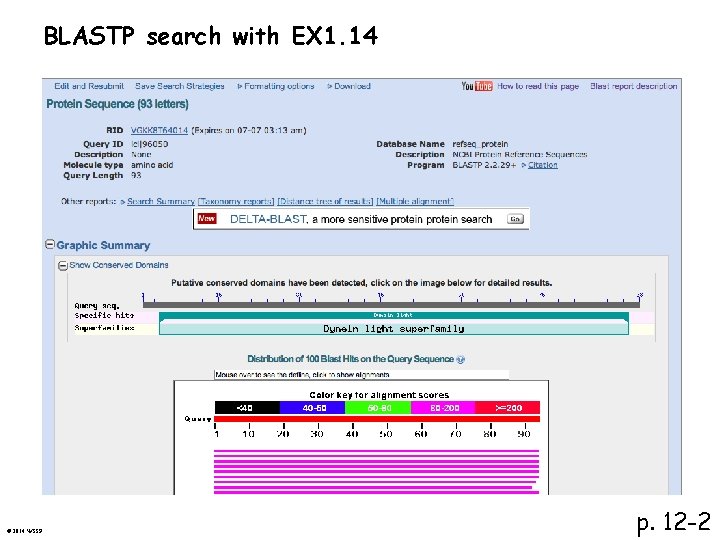
Task: Click the refseq_protein database name
Action: pos(480,144)
